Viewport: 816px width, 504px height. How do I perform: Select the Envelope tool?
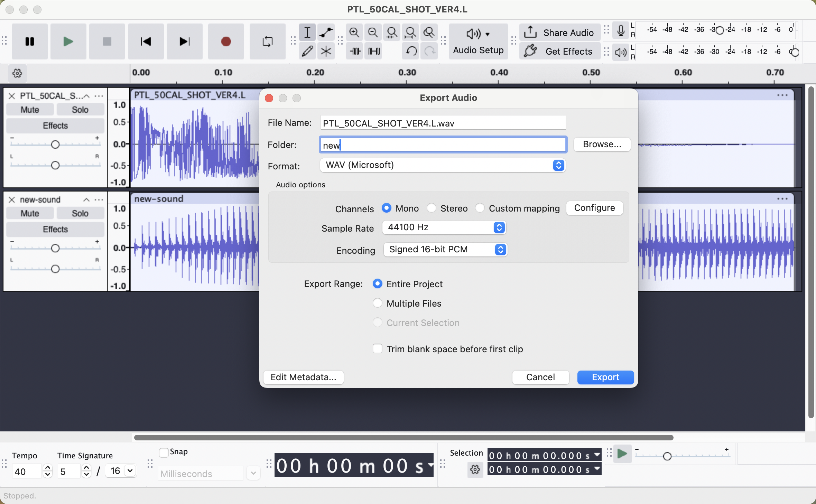[326, 32]
